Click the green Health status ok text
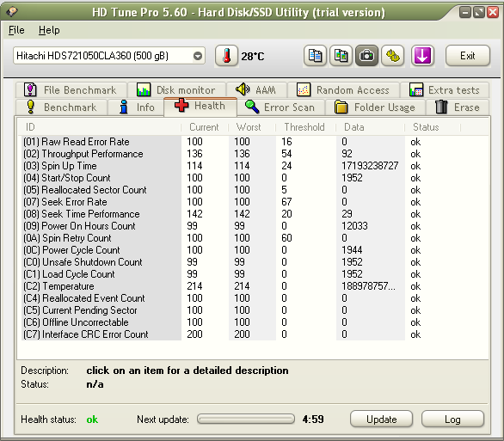This screenshot has height=441, width=504. tap(92, 420)
